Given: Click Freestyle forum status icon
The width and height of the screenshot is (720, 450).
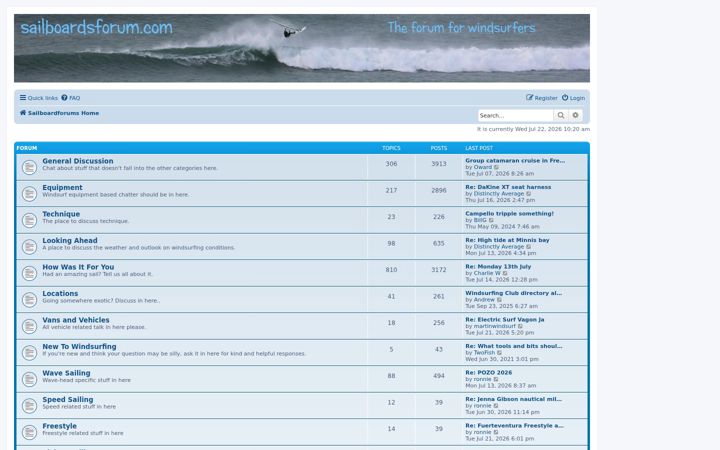Looking at the screenshot, I should point(29,433).
